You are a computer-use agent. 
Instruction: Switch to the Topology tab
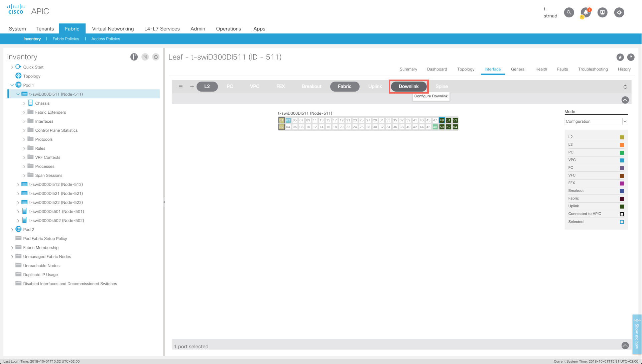pos(466,69)
